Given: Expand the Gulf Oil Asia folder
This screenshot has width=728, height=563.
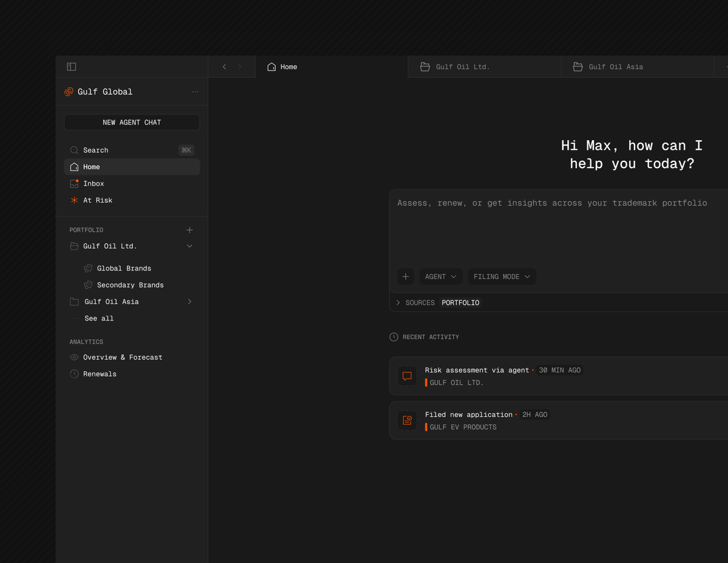Looking at the screenshot, I should tap(189, 302).
